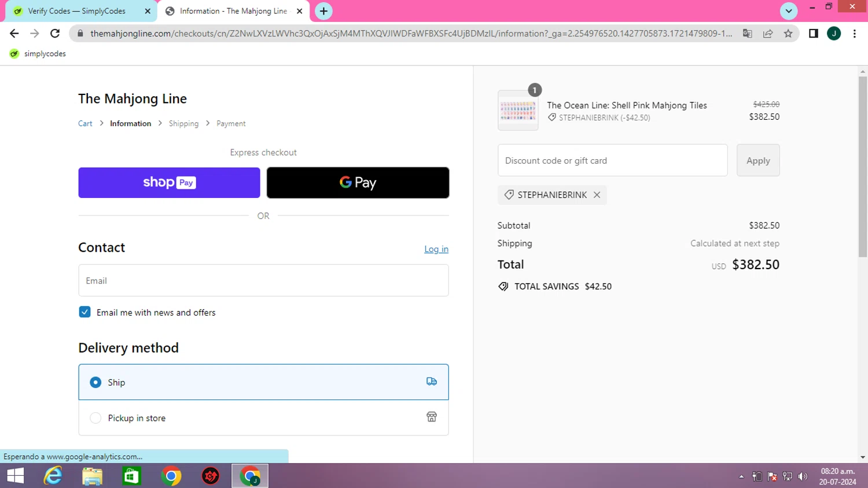Image resolution: width=868 pixels, height=488 pixels.
Task: Click the share page icon
Action: click(x=768, y=34)
